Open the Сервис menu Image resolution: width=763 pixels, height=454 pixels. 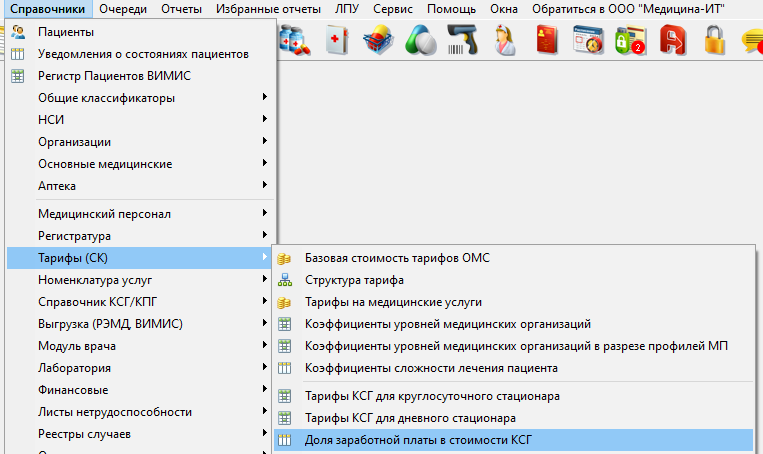392,9
